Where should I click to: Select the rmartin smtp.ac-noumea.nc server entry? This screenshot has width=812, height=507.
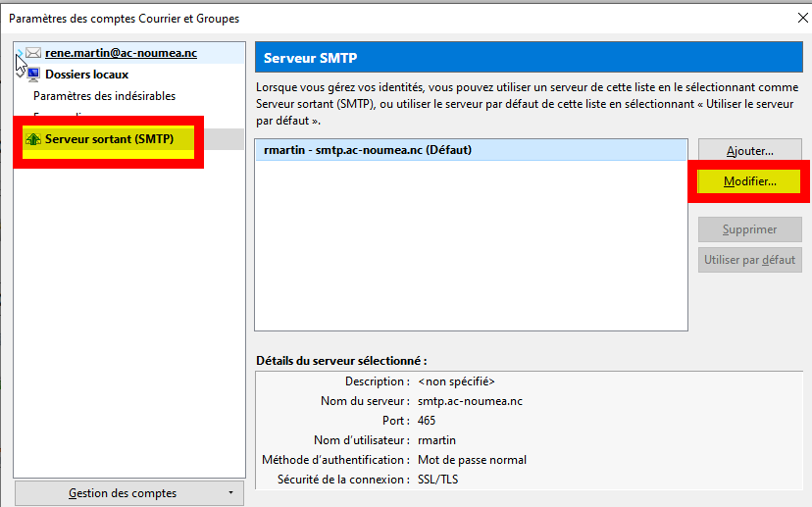[x=368, y=150]
